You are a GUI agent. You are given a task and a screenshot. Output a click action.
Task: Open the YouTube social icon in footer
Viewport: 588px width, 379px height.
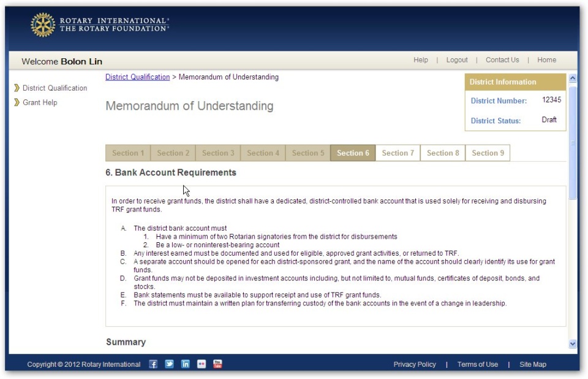(217, 364)
